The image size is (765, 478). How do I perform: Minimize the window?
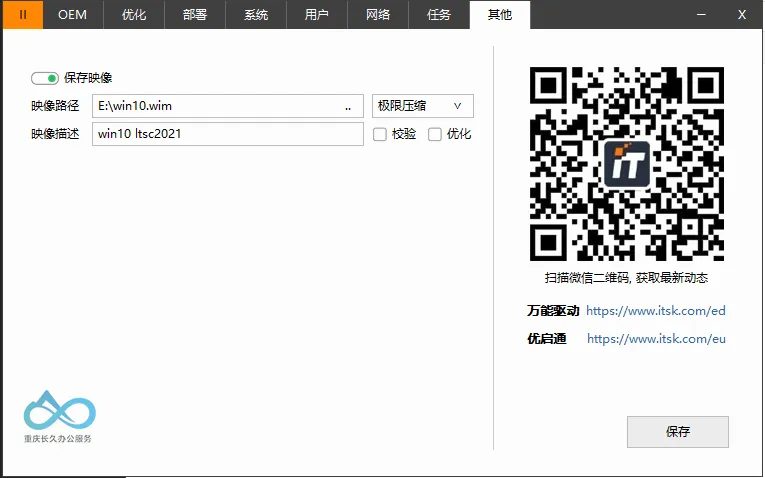pos(701,15)
